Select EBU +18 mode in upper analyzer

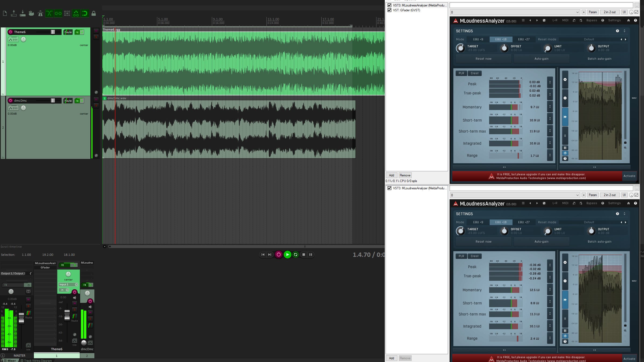pos(501,39)
